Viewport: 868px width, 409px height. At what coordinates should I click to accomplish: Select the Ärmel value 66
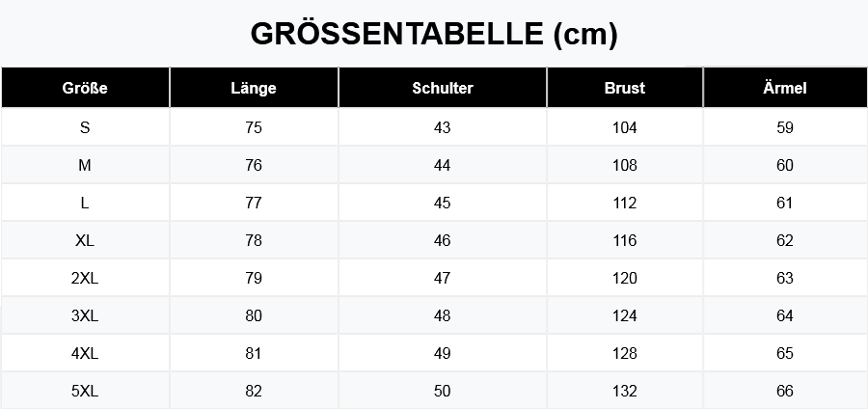pyautogui.click(x=784, y=391)
